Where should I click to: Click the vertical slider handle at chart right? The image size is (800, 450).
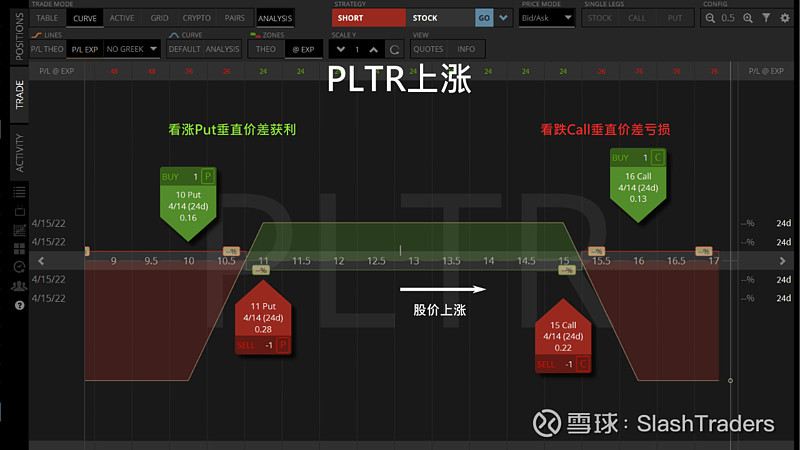coord(730,381)
